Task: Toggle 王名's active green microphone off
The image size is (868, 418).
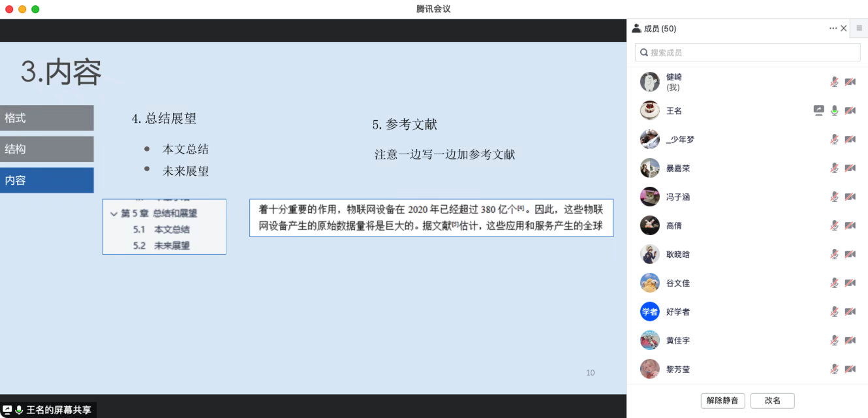Action: coord(834,110)
